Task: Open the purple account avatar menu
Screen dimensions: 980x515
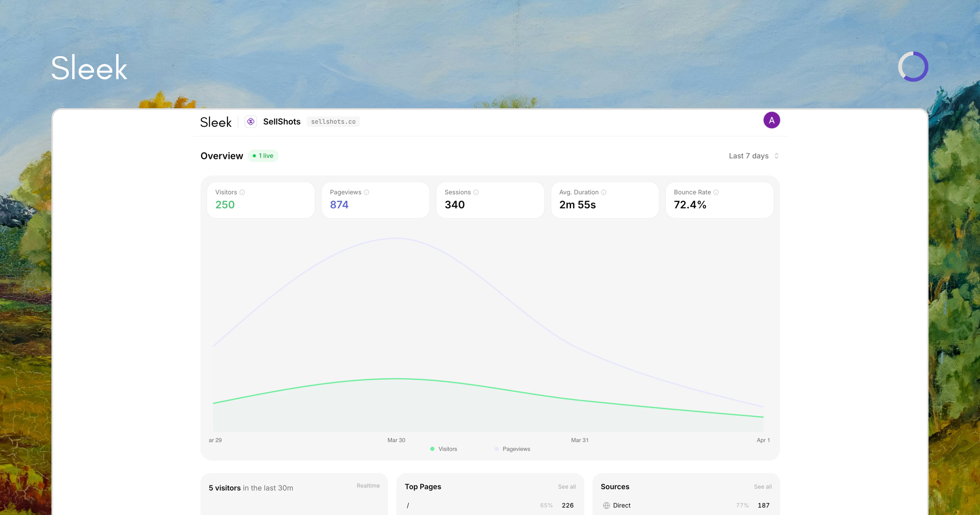Action: click(772, 120)
